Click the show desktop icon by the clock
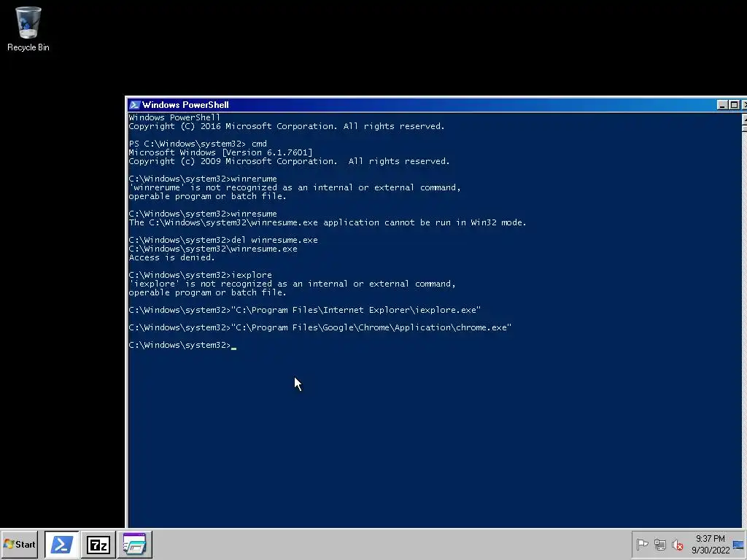747x560 pixels. 738,544
